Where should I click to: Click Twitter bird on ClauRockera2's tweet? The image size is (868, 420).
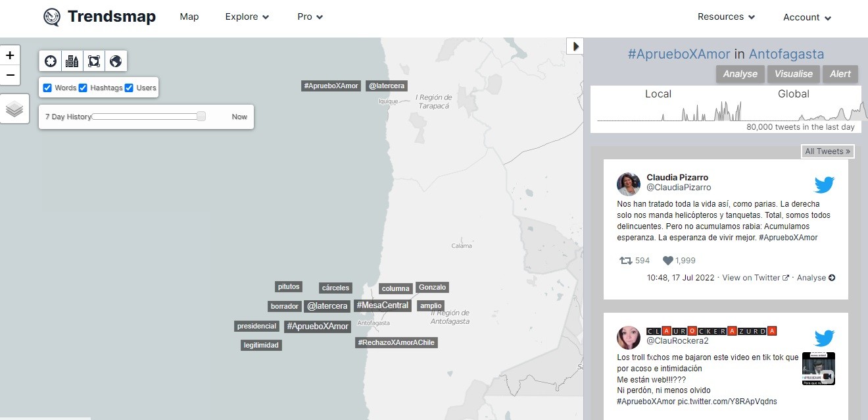click(824, 338)
